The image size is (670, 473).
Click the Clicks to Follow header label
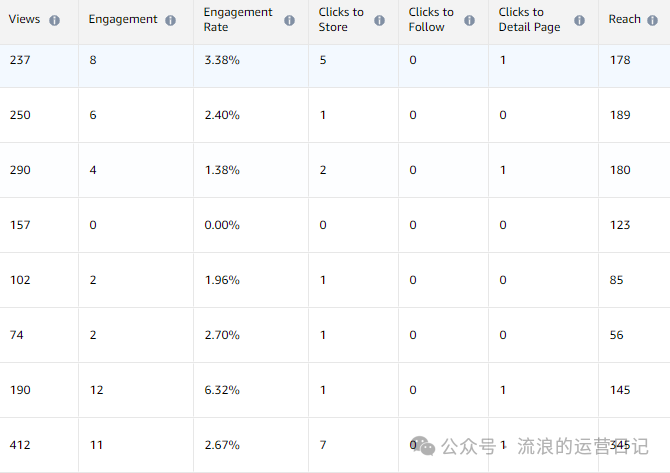pos(431,20)
